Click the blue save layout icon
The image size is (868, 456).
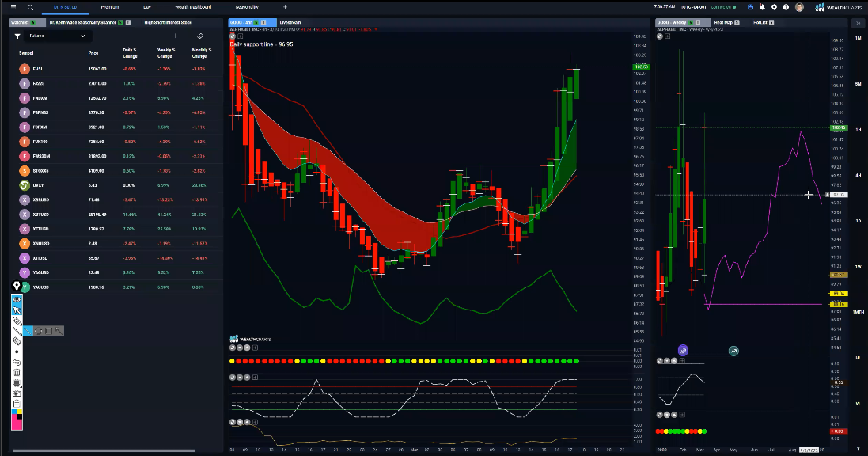pos(750,7)
